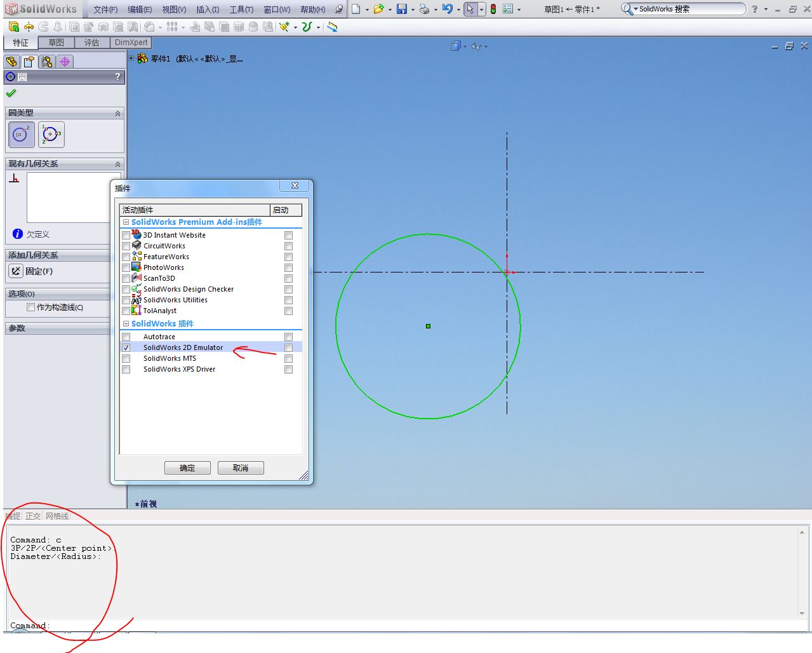Check startup box for PhotoWorks add-in
This screenshot has width=812, height=653.
(x=289, y=268)
